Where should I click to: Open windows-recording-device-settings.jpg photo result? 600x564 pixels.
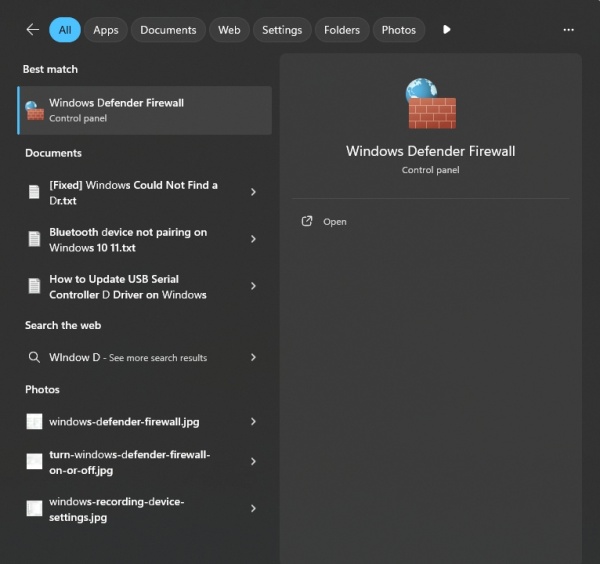point(145,509)
